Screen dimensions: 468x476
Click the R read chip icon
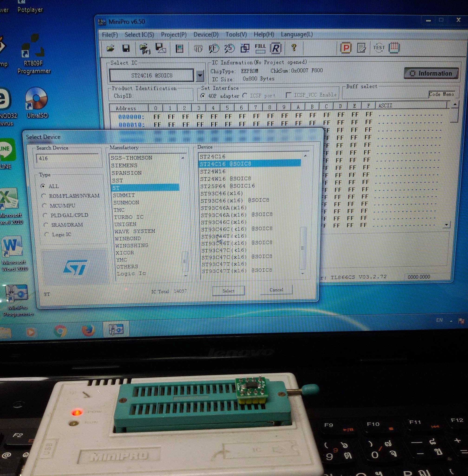[x=275, y=48]
